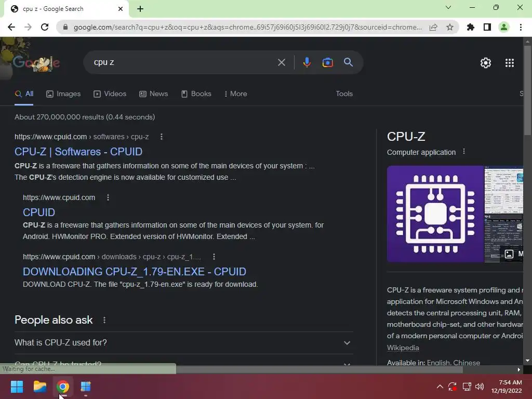Open the blue window app on taskbar
This screenshot has width=532, height=399.
coord(86,387)
